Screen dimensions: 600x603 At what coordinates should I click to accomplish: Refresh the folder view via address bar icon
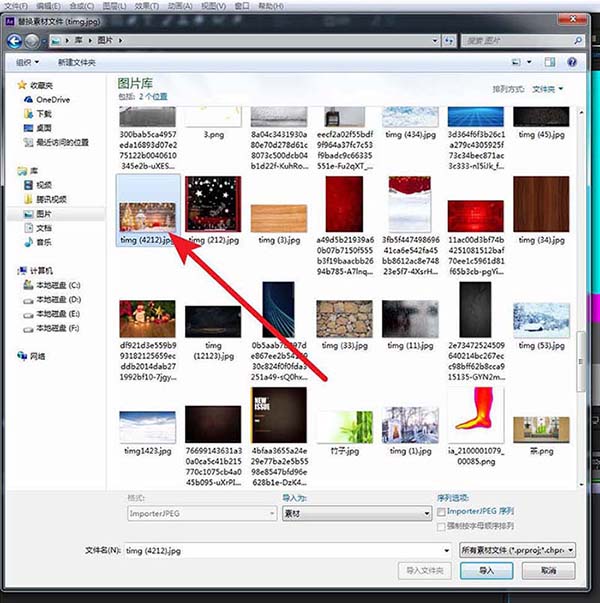point(449,41)
